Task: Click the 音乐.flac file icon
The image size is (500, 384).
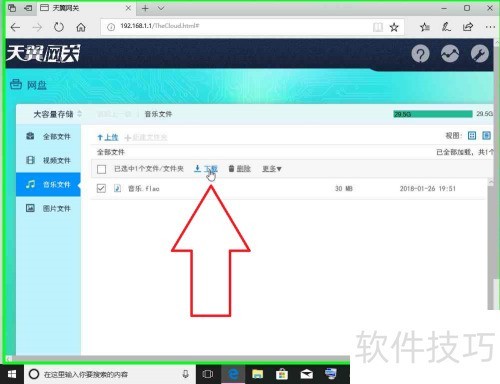Action: pyautogui.click(x=117, y=188)
